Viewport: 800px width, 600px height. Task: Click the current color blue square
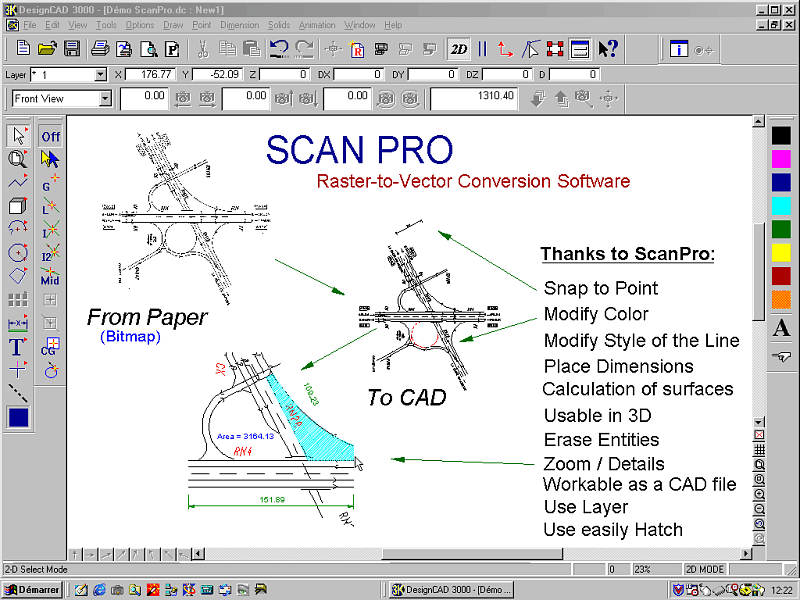(18, 417)
